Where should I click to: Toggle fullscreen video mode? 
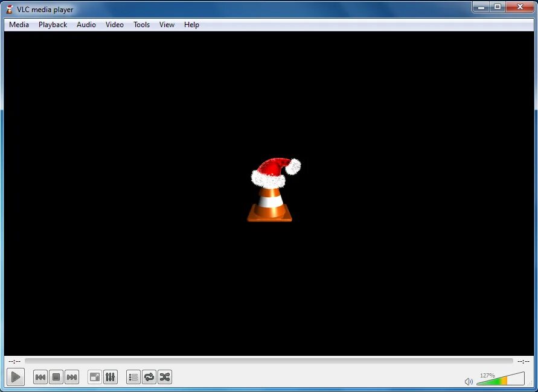(x=94, y=378)
